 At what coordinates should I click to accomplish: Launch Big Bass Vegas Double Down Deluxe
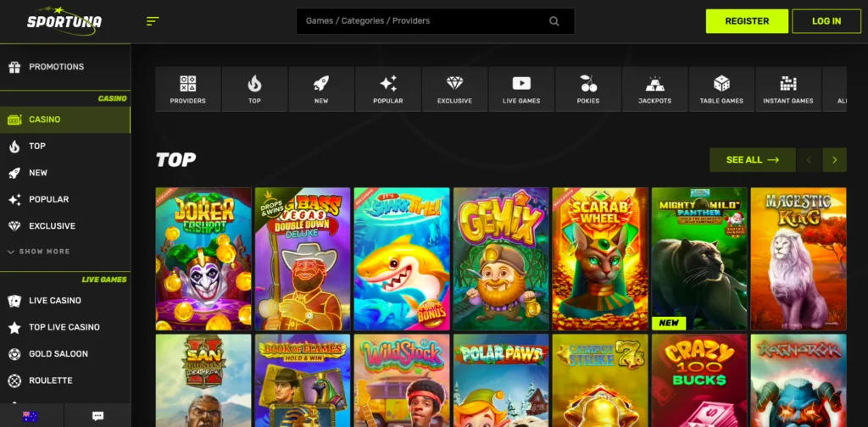pos(303,259)
